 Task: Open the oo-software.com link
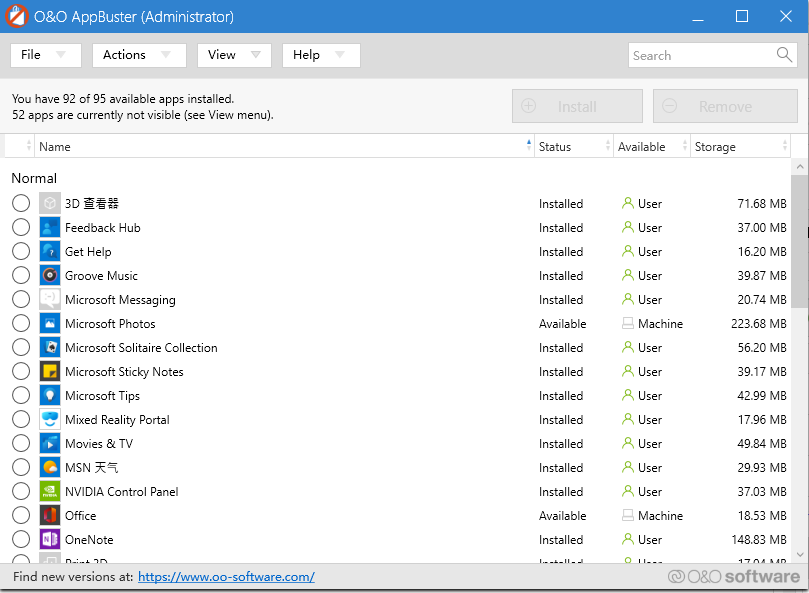pos(226,576)
